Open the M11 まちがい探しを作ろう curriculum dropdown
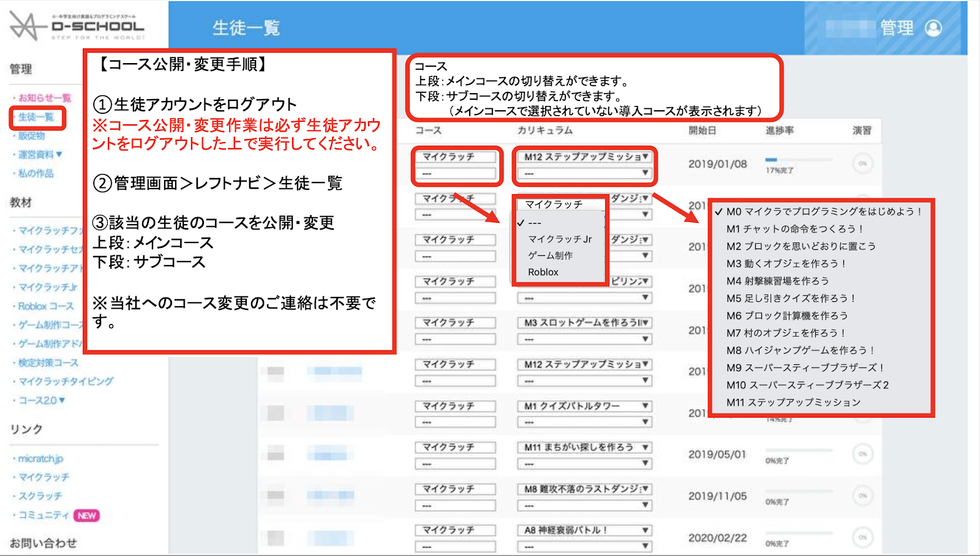Image resolution: width=980 pixels, height=556 pixels. click(584, 448)
